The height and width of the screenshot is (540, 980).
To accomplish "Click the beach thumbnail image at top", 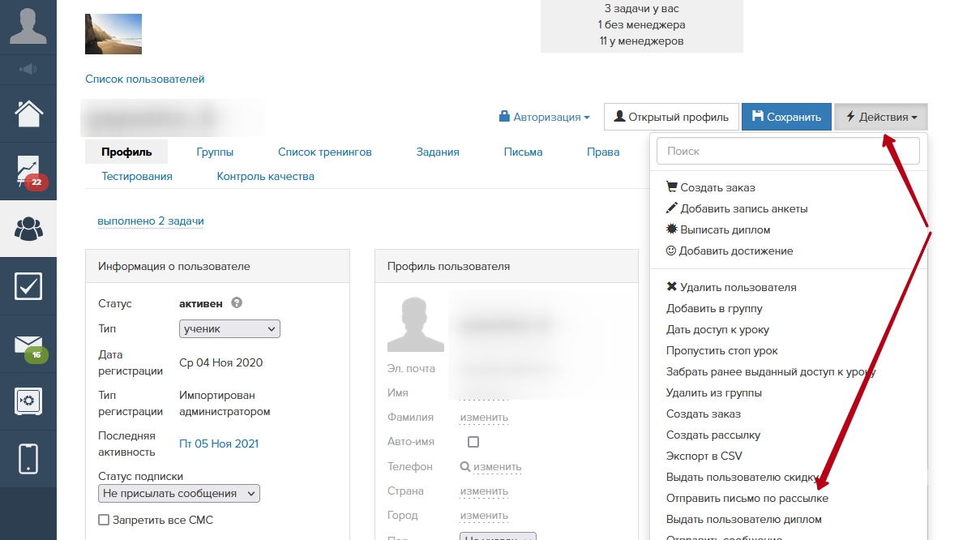I will coord(113,34).
